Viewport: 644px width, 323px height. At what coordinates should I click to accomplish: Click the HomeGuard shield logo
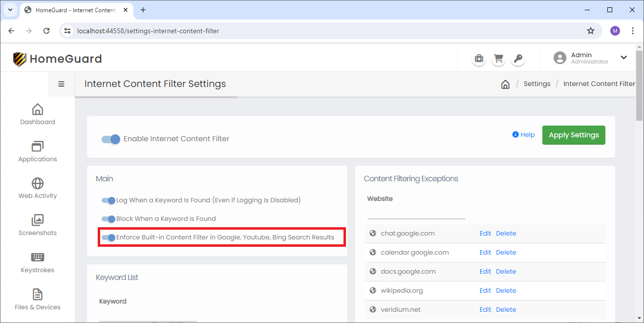click(20, 59)
